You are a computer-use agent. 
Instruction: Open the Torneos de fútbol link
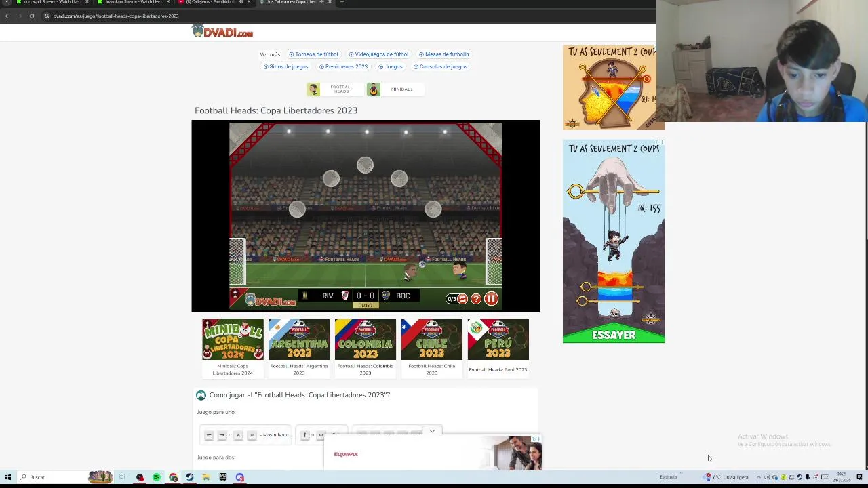[x=313, y=54]
